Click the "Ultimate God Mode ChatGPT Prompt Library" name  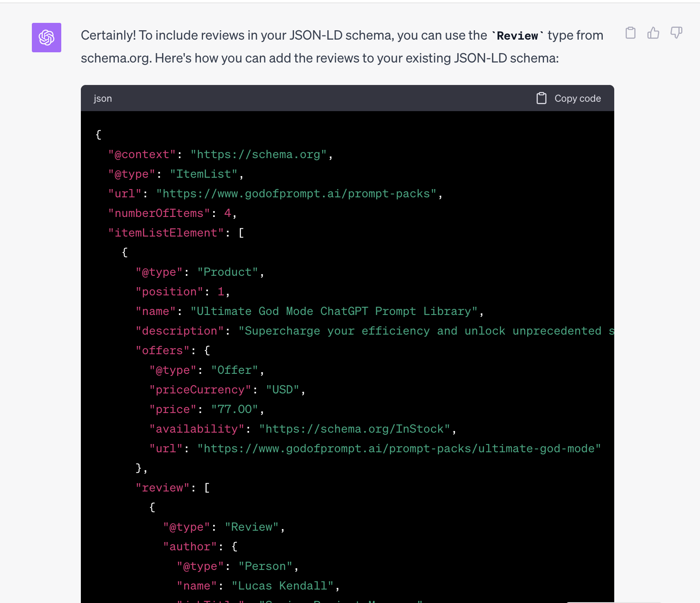pyautogui.click(x=334, y=311)
